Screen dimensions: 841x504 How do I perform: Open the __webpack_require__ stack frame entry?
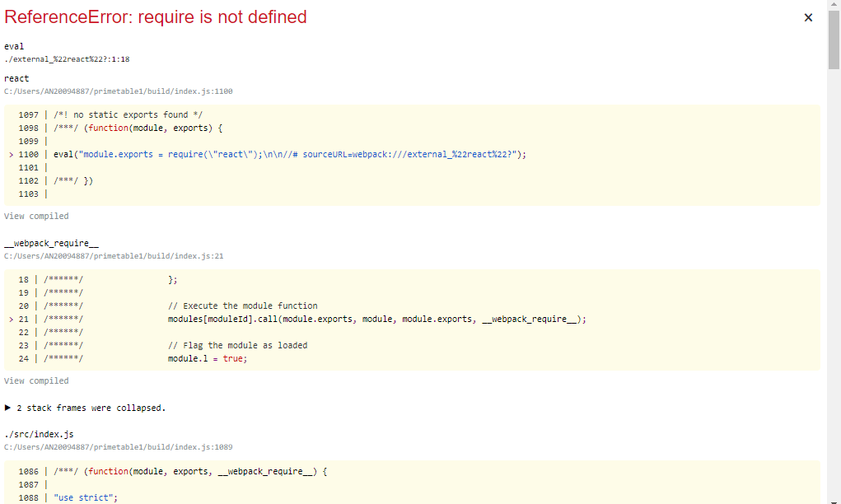(51, 242)
